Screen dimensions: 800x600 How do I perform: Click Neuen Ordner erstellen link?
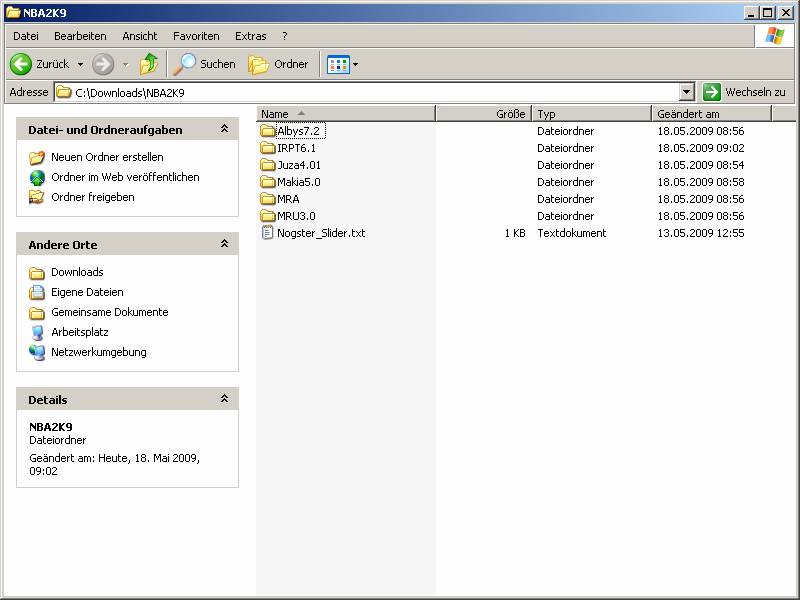(x=107, y=157)
